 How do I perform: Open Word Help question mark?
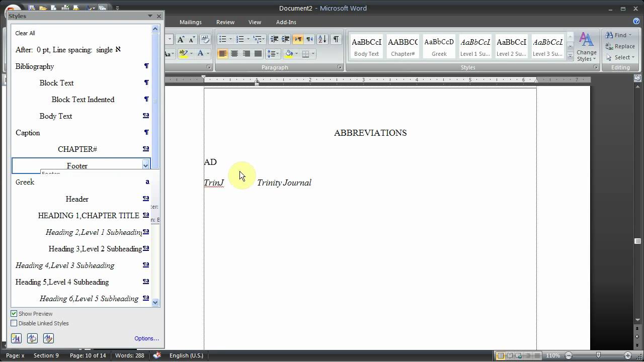(636, 22)
